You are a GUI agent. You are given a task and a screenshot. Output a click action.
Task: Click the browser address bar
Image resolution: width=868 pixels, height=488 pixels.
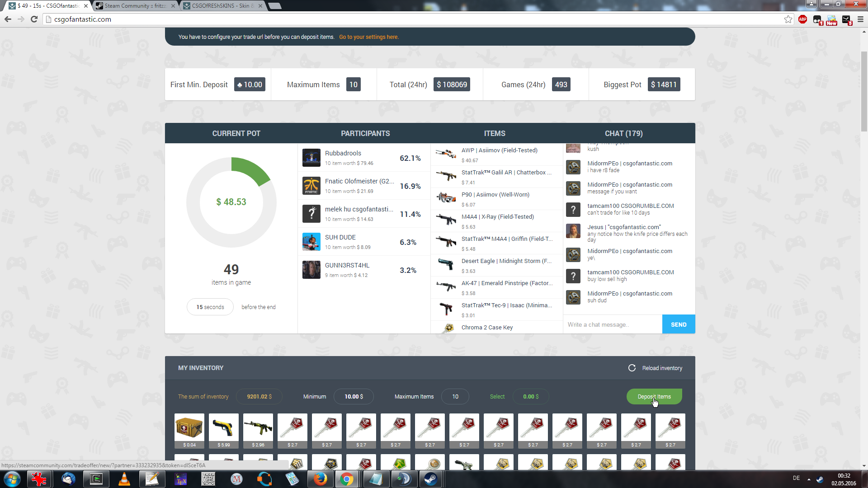pyautogui.click(x=407, y=19)
